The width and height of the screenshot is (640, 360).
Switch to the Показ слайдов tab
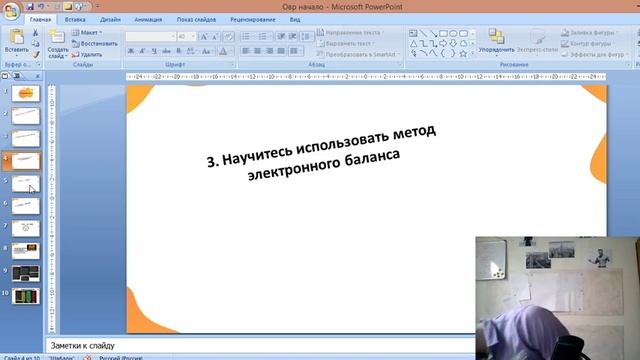pos(196,20)
